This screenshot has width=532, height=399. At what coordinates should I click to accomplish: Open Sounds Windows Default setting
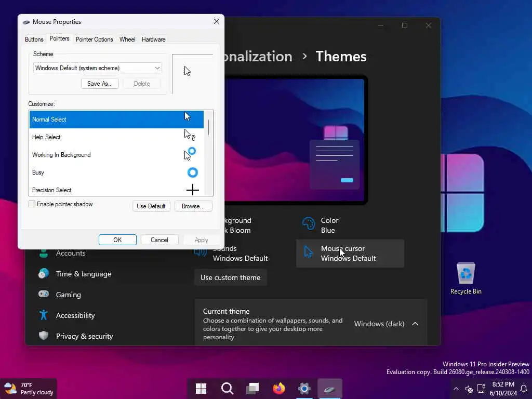[240, 254]
